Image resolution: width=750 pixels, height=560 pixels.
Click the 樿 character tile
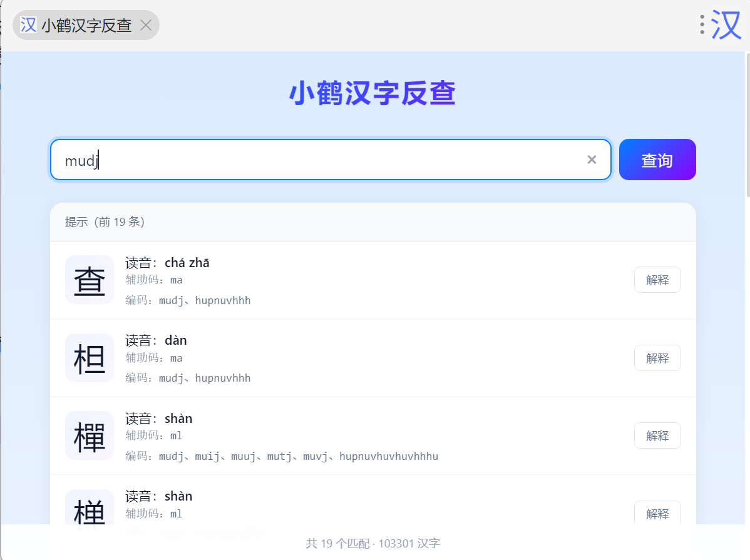(x=90, y=435)
